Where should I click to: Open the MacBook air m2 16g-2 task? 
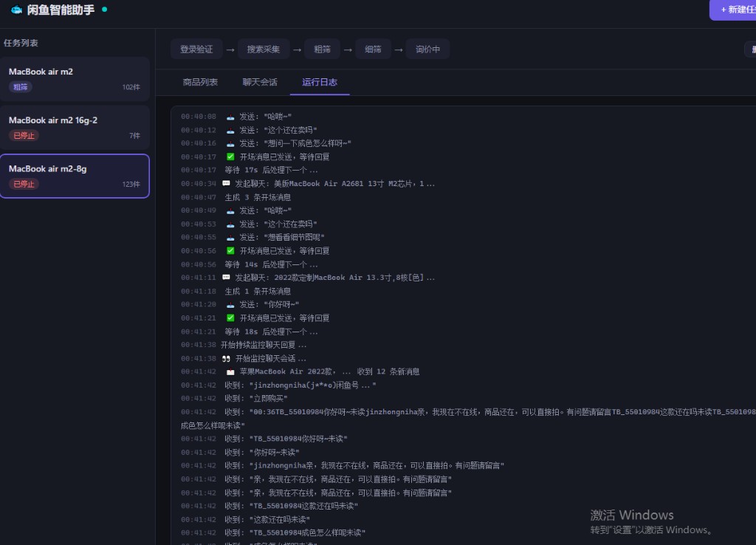click(x=75, y=127)
